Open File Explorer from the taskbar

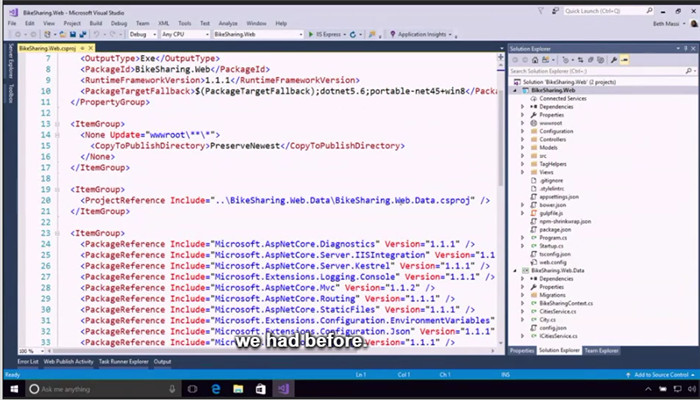(x=238, y=389)
